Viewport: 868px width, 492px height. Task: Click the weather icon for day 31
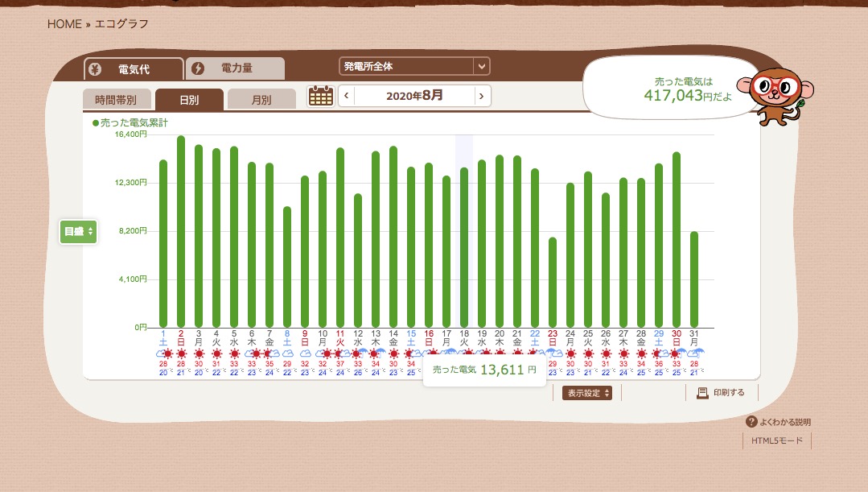click(x=694, y=353)
